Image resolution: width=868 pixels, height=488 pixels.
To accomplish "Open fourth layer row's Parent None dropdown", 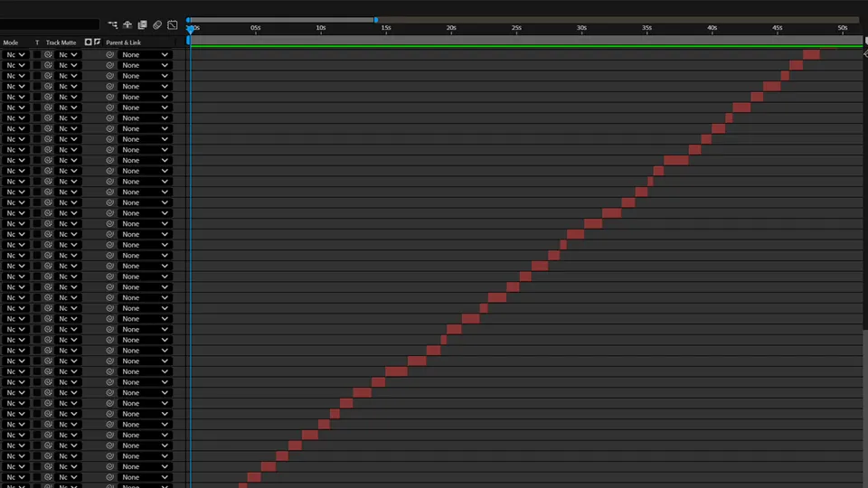I will click(145, 87).
